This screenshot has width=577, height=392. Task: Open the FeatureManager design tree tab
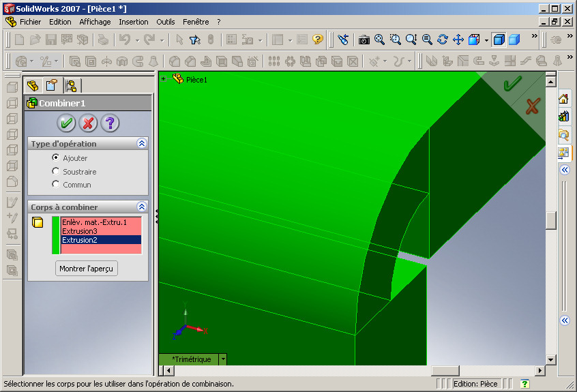pos(33,86)
